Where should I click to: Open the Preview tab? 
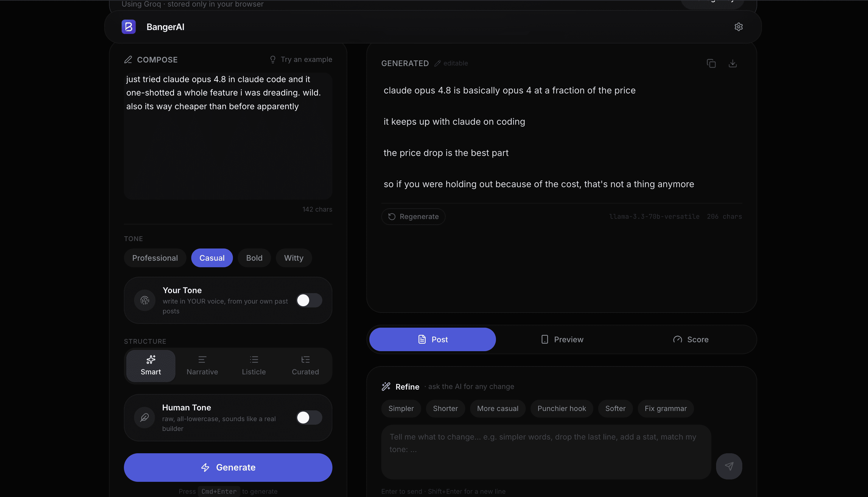click(x=562, y=340)
